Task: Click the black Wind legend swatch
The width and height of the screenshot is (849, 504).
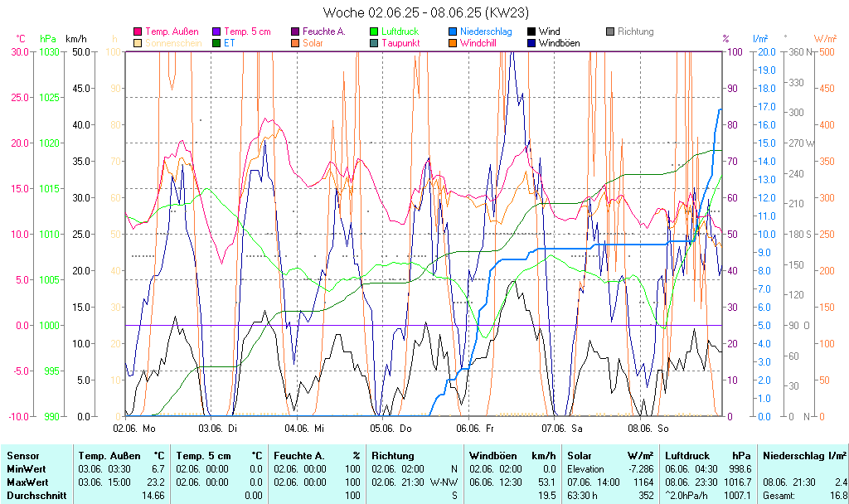Action: (531, 32)
